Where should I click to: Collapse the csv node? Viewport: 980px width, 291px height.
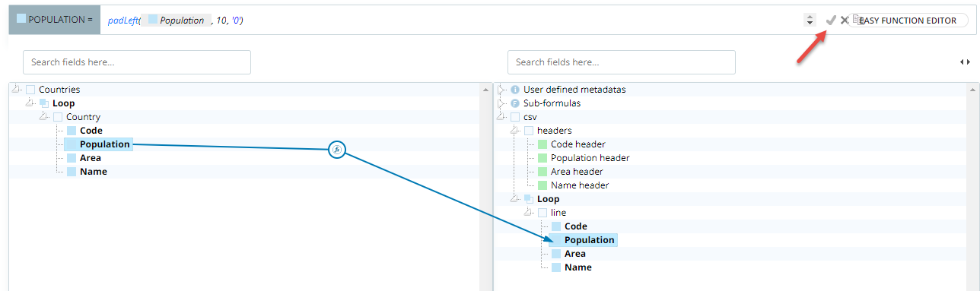(x=501, y=116)
